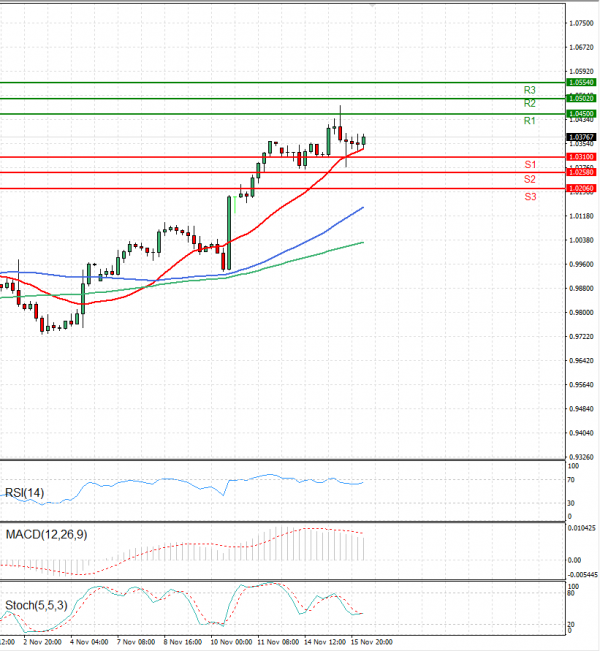Select the red 1.03100 price tag
This screenshot has width=600, height=651.
[581, 157]
